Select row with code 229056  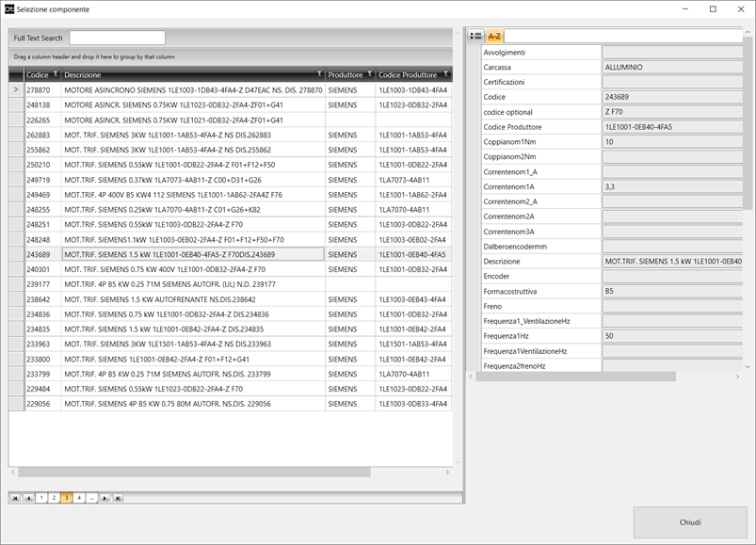point(230,404)
